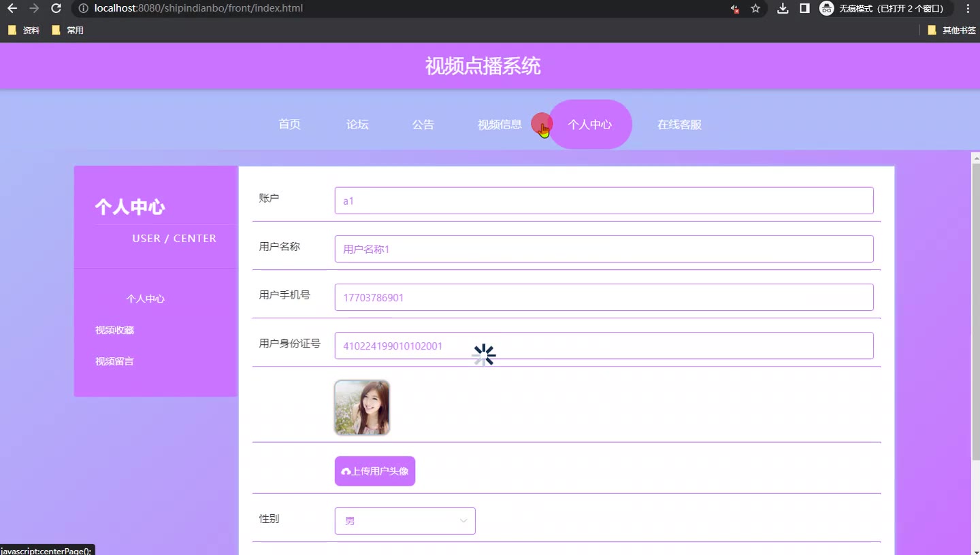This screenshot has height=555, width=980.
Task: Open the 常用 bookmark folder
Action: (x=67, y=31)
